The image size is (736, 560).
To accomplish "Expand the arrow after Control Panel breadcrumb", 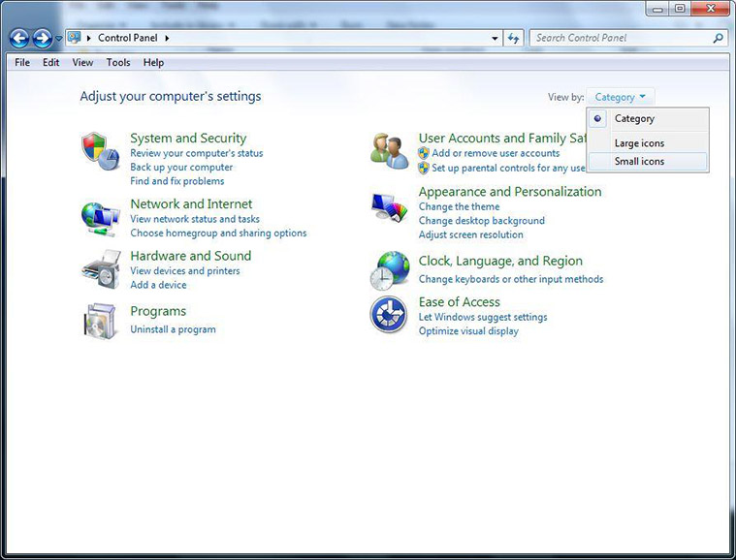I will [167, 38].
